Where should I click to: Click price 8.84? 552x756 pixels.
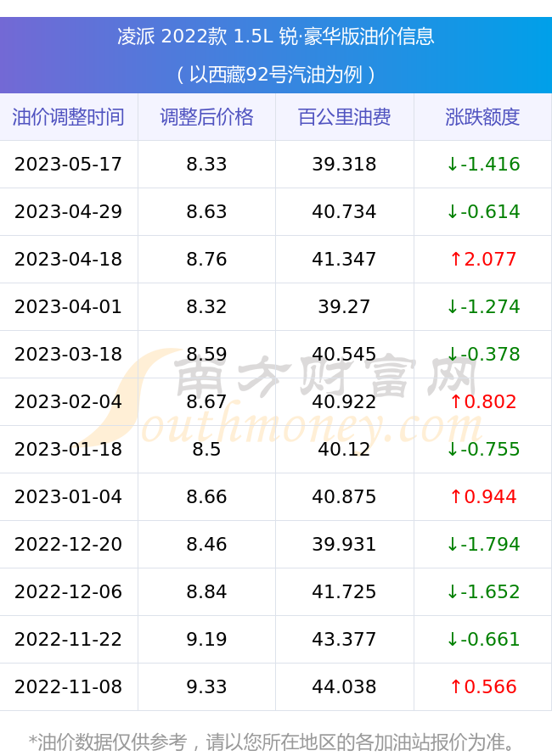pos(206,592)
